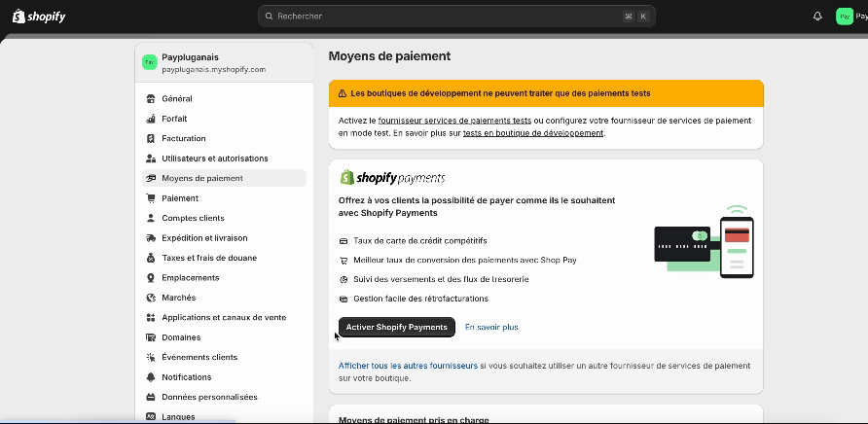Click the Taxes et frais de douane icon
The image size is (868, 424).
[150, 258]
